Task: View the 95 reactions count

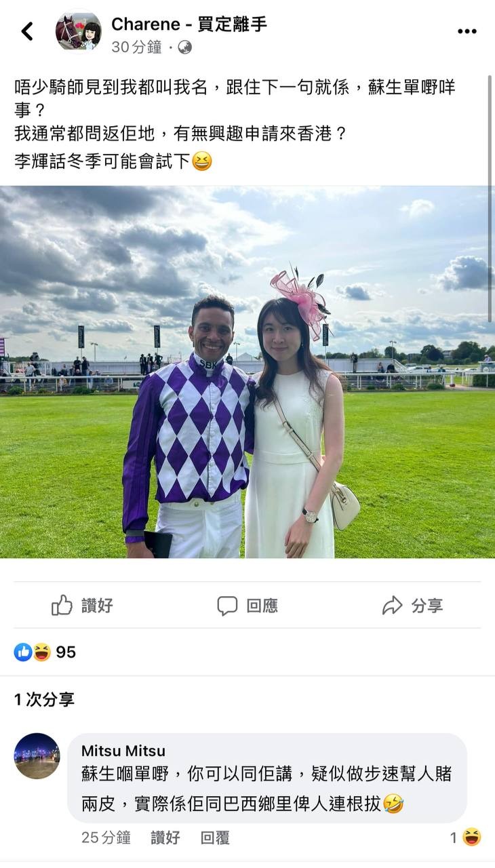Action: tap(66, 652)
